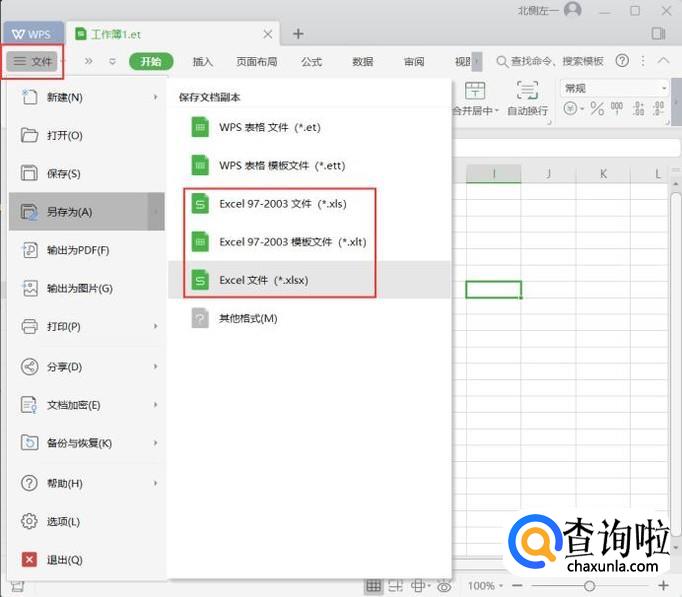The image size is (682, 597).
Task: Open 其他格式(M) save option
Action: coord(247,318)
